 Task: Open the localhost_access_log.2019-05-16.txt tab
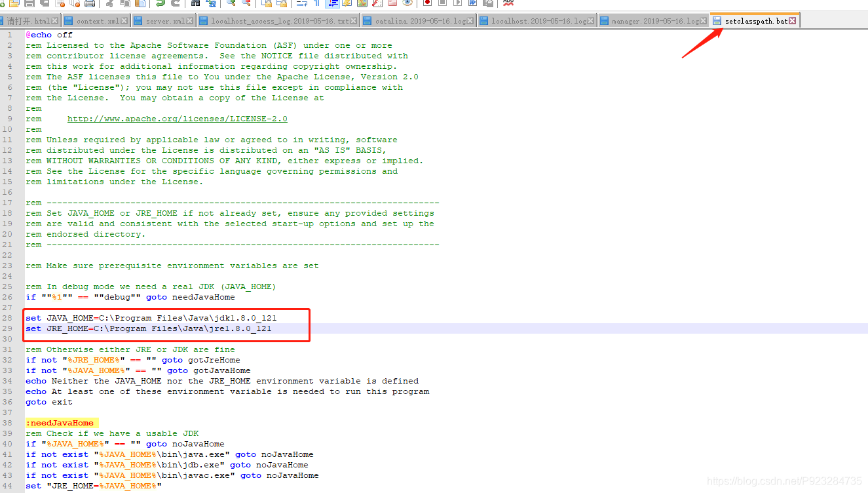(x=278, y=21)
